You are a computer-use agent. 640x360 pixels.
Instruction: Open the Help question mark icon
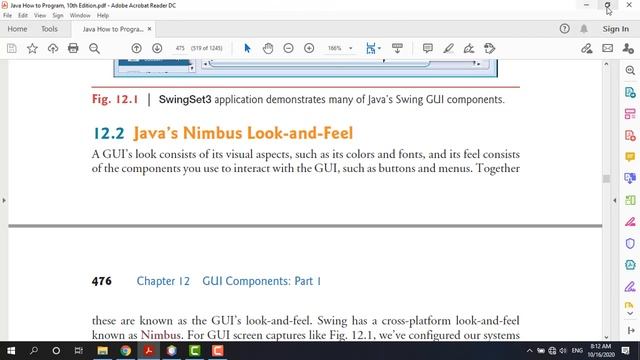point(564,29)
